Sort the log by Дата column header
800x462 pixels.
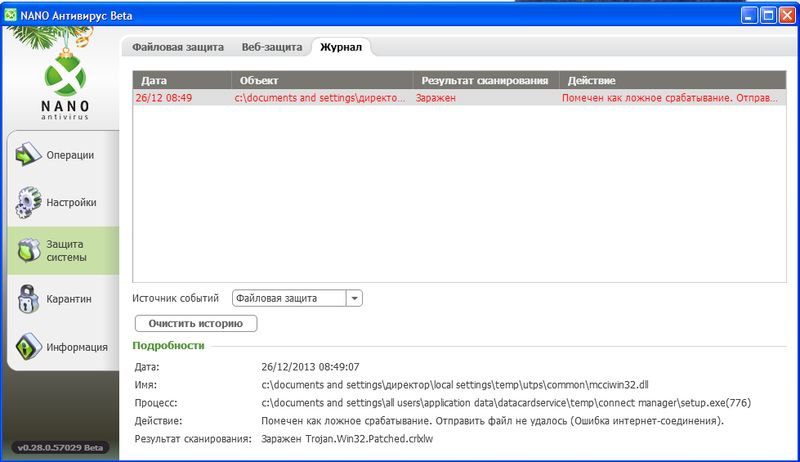181,80
